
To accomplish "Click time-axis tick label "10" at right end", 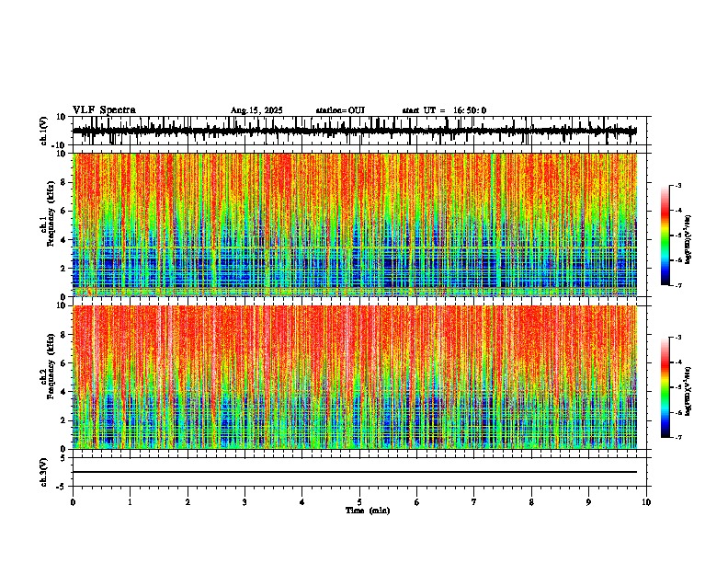I will coord(646,502).
